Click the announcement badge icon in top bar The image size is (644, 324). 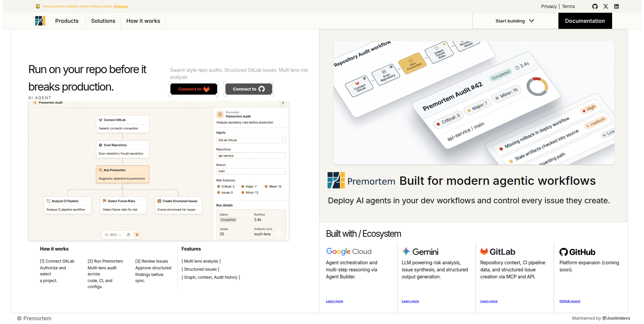coord(38,6)
